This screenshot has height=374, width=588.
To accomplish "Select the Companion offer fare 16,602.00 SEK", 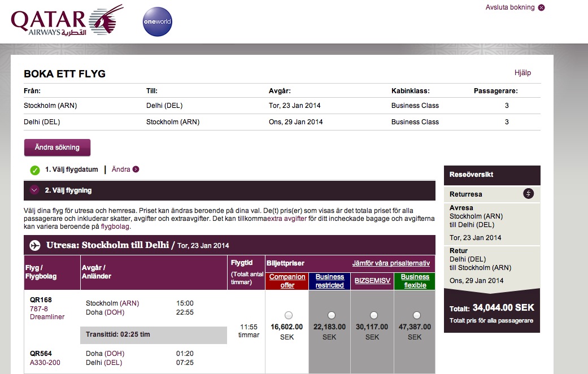I will (x=289, y=315).
